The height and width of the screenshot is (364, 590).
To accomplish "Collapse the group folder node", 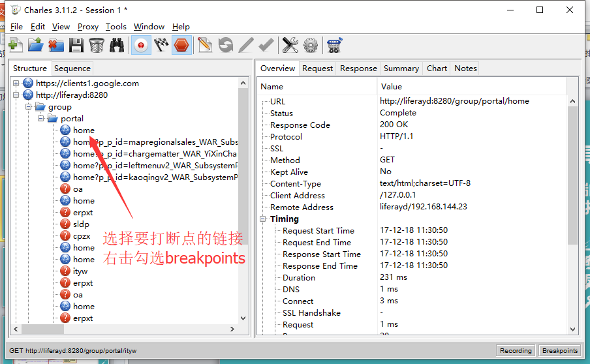I will click(28, 107).
